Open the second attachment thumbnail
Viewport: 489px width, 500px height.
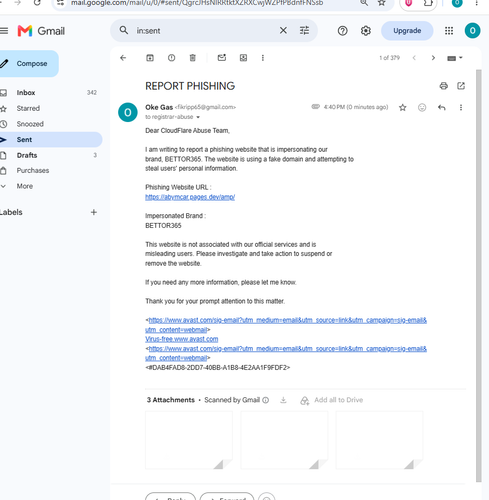point(284,440)
